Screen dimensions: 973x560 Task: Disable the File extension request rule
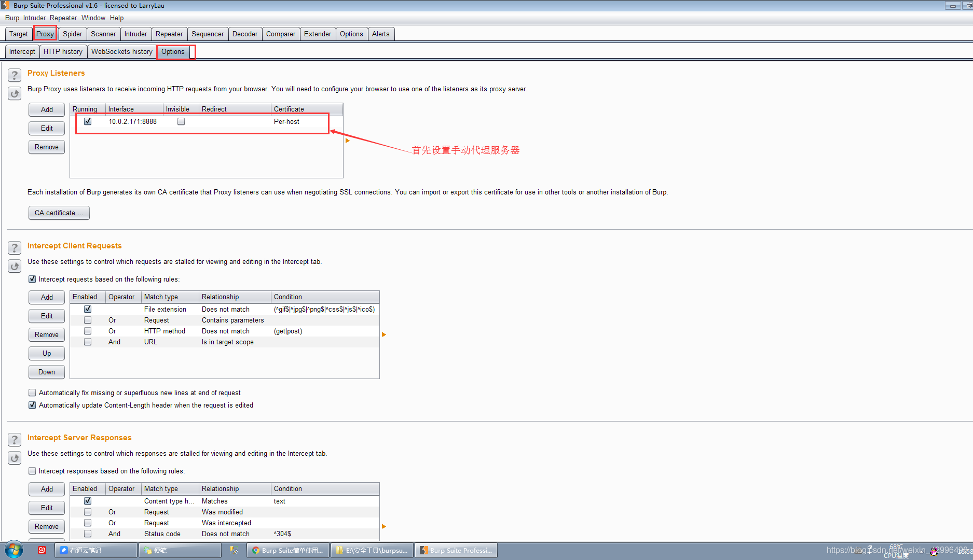point(88,309)
